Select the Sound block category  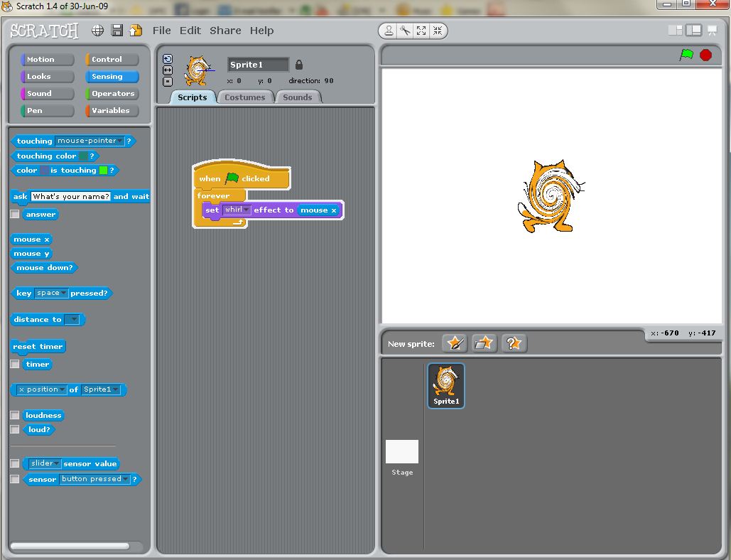click(47, 93)
